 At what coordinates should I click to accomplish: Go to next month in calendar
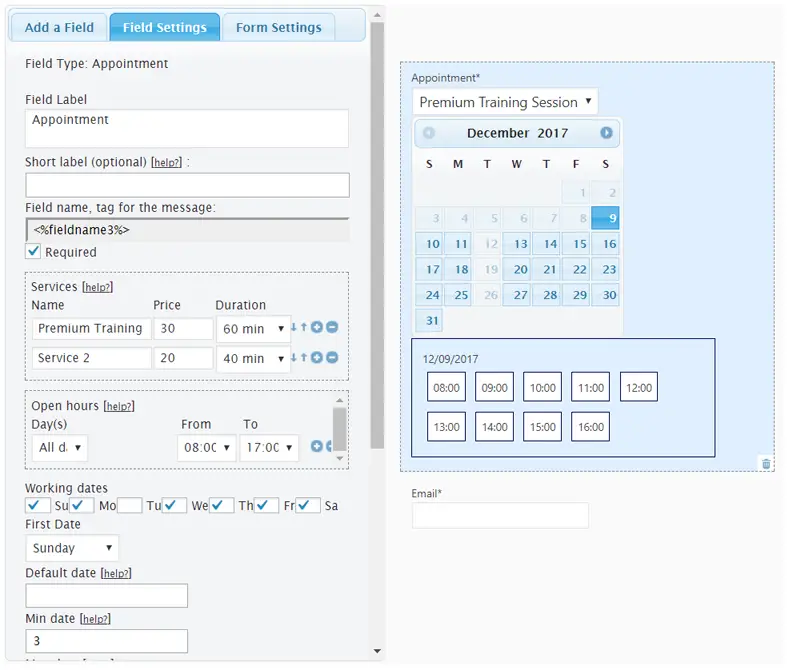606,133
